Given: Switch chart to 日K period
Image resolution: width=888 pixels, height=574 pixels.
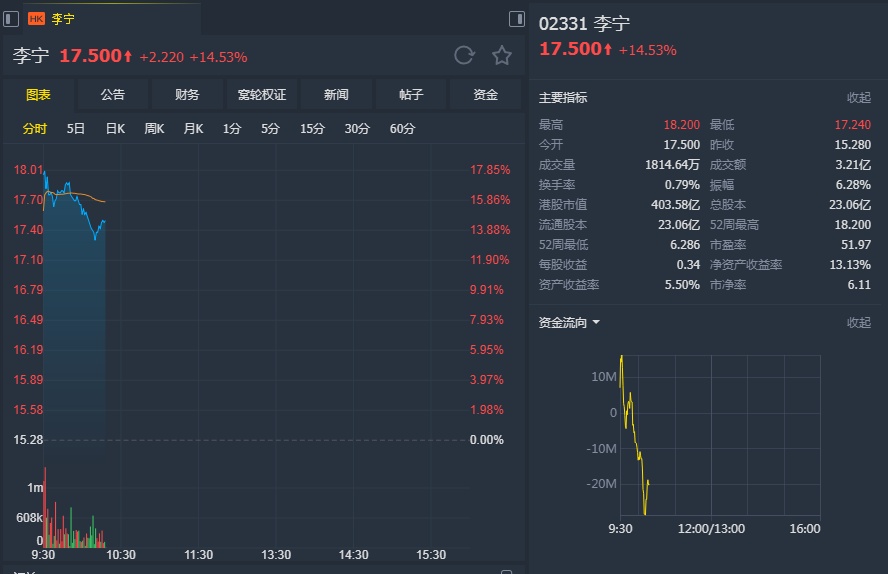Looking at the screenshot, I should [115, 129].
